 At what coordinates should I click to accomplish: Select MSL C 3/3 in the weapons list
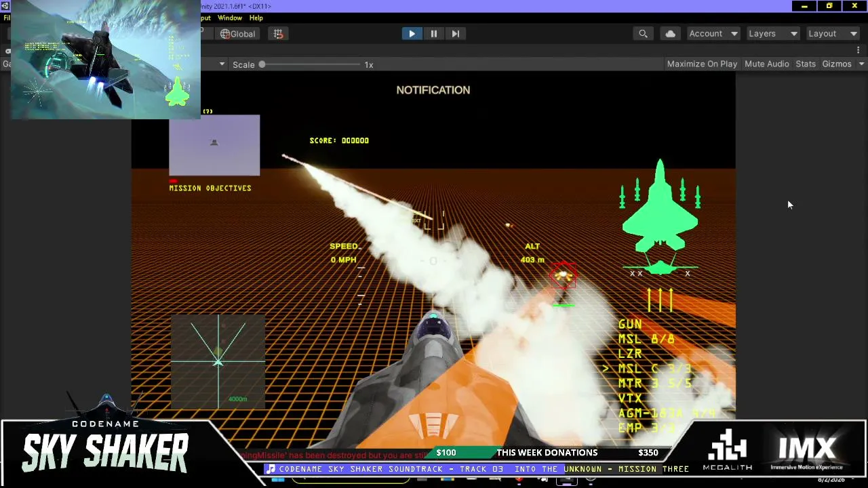[x=654, y=369]
